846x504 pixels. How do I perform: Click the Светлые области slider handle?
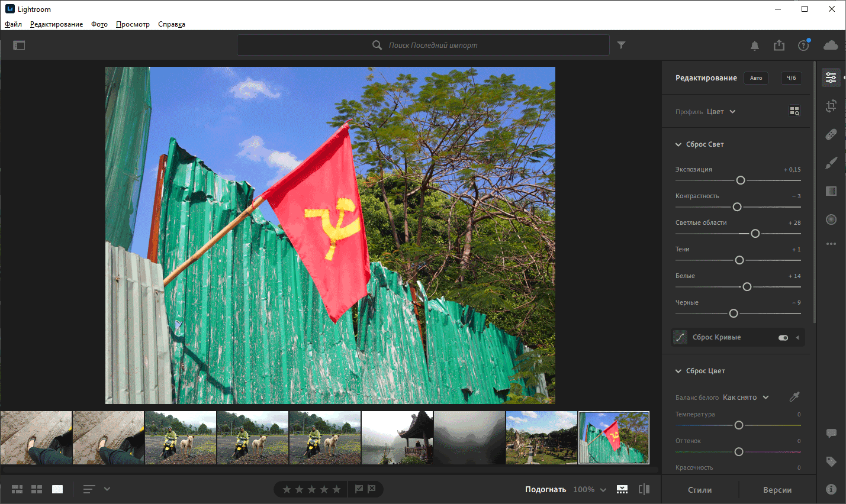[x=755, y=234]
